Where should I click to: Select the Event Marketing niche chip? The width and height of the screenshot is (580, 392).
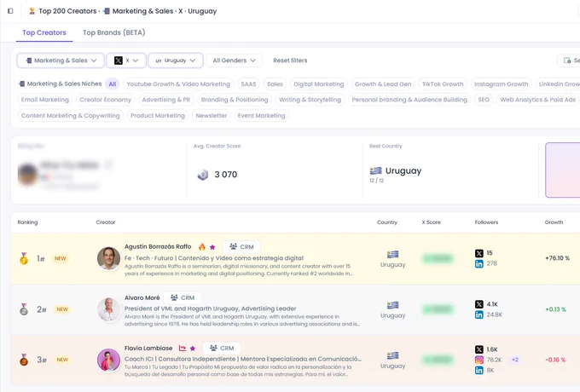(x=262, y=116)
